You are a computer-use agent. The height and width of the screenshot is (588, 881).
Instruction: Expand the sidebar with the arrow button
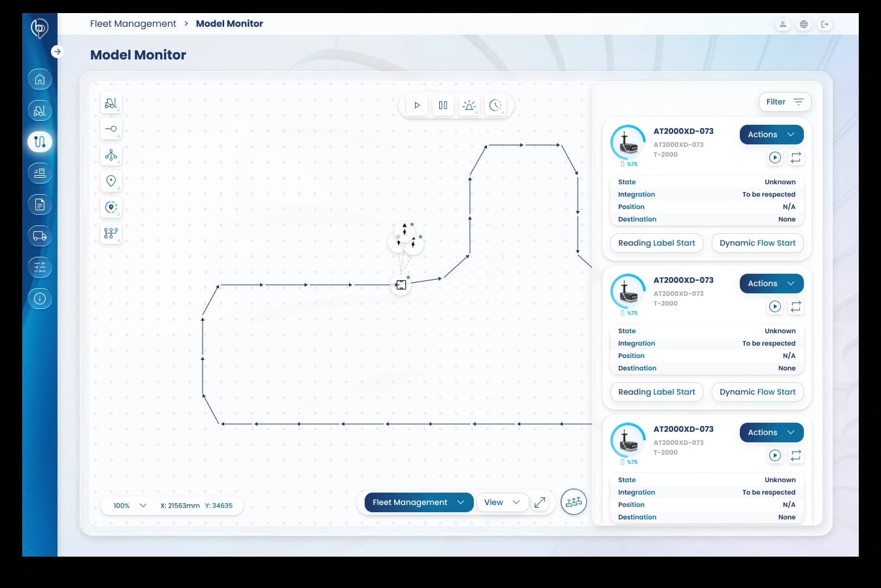click(58, 52)
